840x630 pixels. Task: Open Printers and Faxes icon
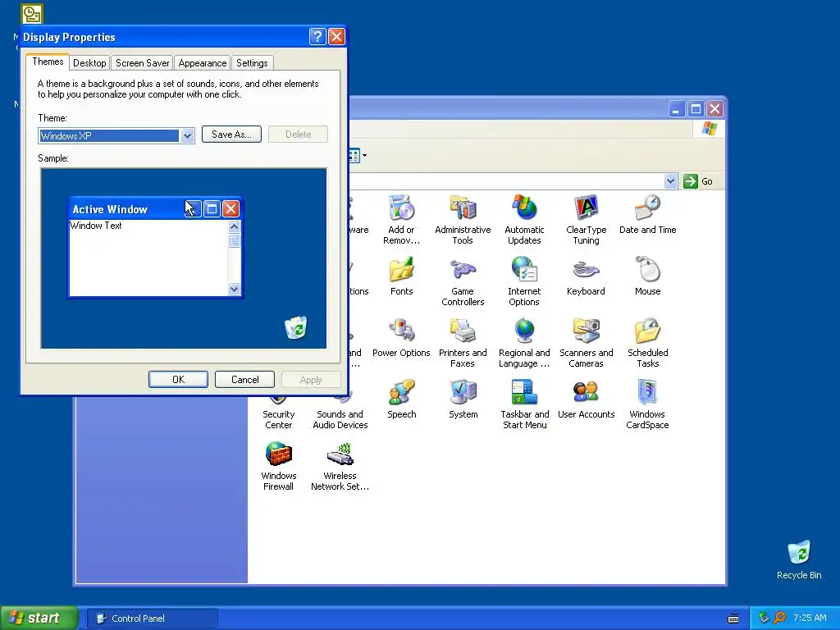[x=463, y=343]
